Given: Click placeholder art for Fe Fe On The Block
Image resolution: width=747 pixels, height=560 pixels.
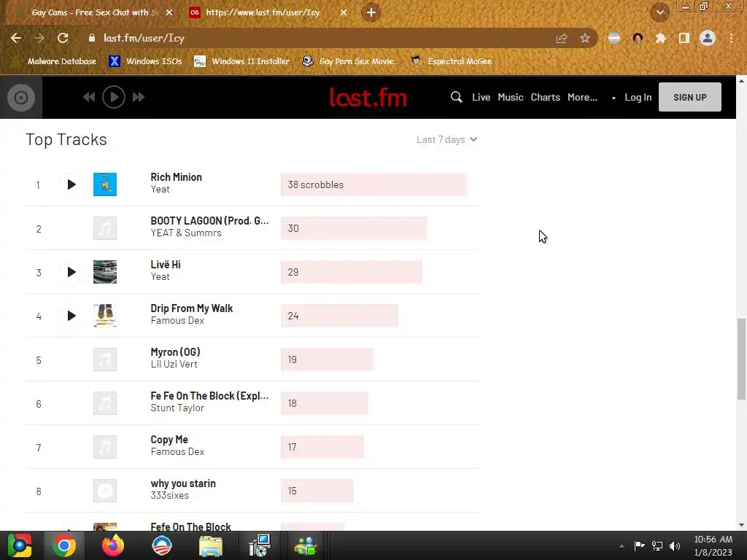Looking at the screenshot, I should (x=105, y=403).
